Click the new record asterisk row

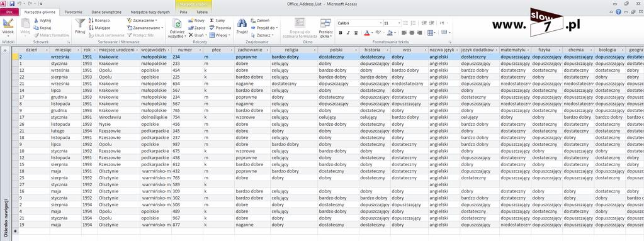click(x=14, y=232)
